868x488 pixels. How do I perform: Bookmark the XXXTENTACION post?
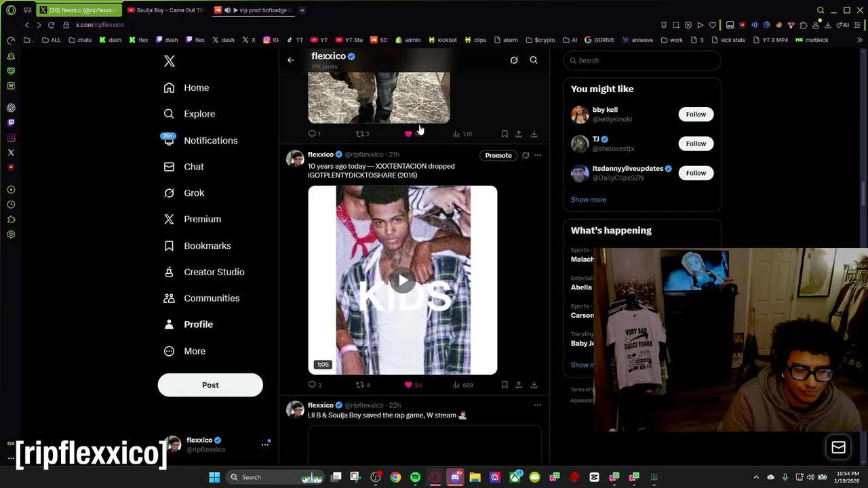coord(505,385)
